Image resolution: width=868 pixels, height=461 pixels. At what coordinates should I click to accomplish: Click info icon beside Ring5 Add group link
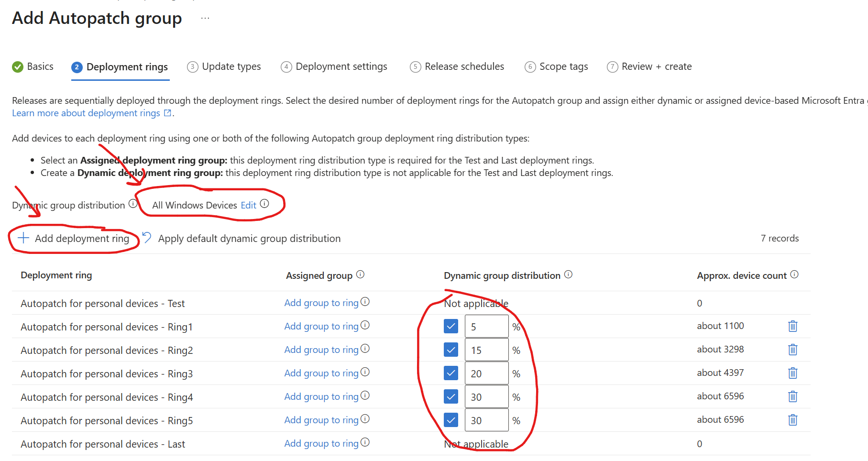365,419
